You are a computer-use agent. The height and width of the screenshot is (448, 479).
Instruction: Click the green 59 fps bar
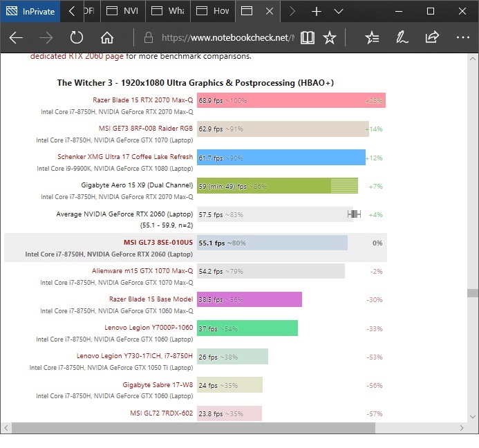click(277, 185)
